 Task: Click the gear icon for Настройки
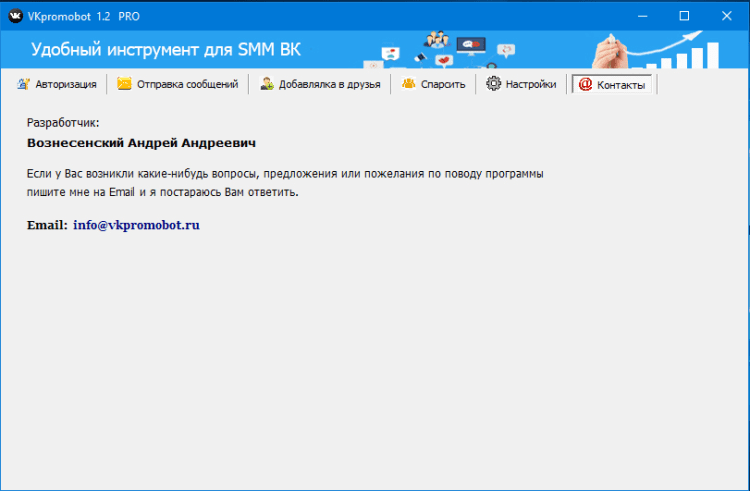pyautogui.click(x=493, y=84)
